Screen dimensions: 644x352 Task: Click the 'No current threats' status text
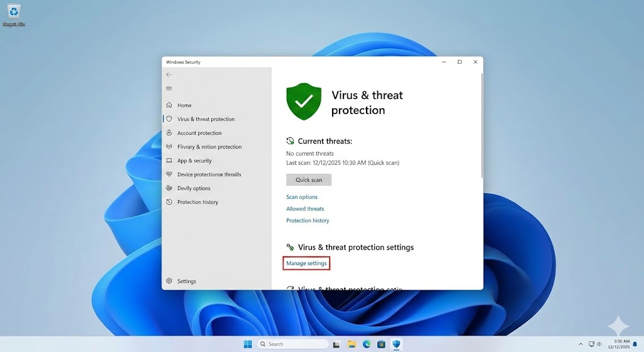point(310,154)
